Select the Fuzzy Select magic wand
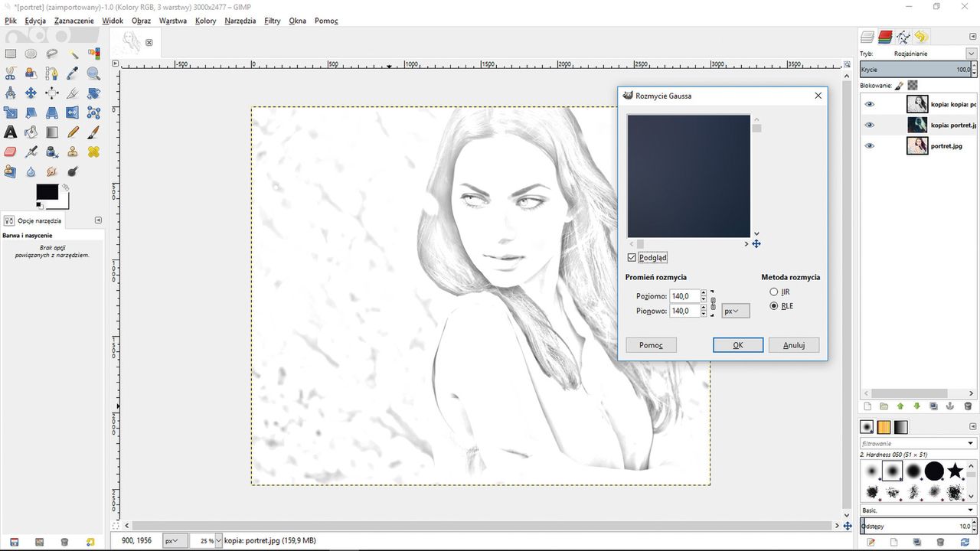The width and height of the screenshot is (980, 551). coord(73,54)
